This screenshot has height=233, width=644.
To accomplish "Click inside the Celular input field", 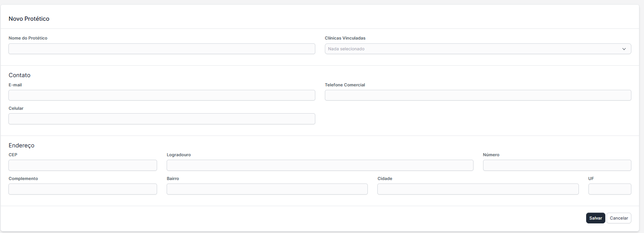I will [162, 119].
